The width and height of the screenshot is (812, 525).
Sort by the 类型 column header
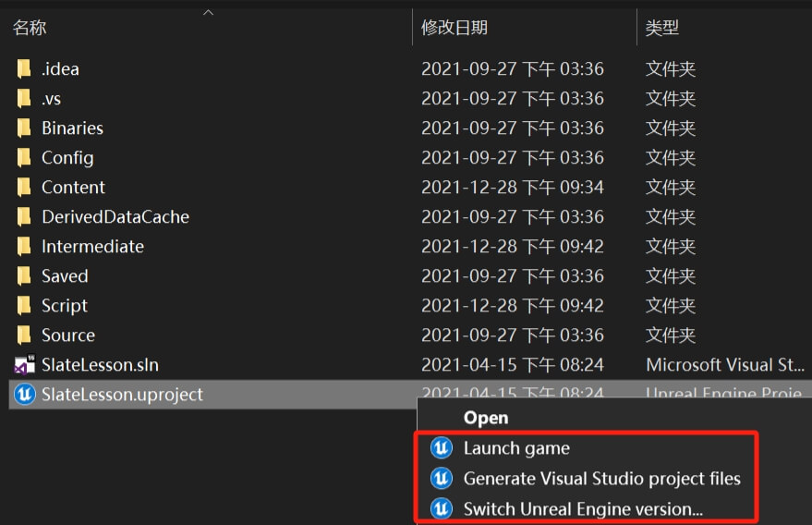662,28
